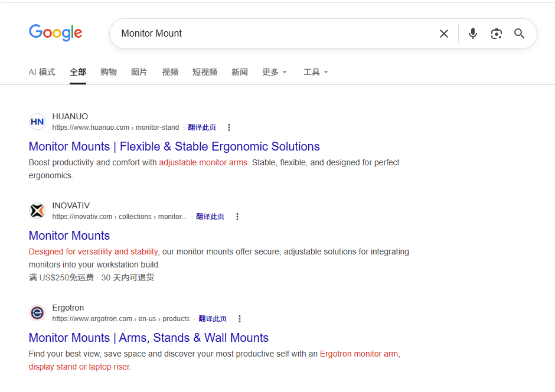Screen dimensions: 555x392
Task: Expand the 工具 dropdown
Action: coord(316,72)
